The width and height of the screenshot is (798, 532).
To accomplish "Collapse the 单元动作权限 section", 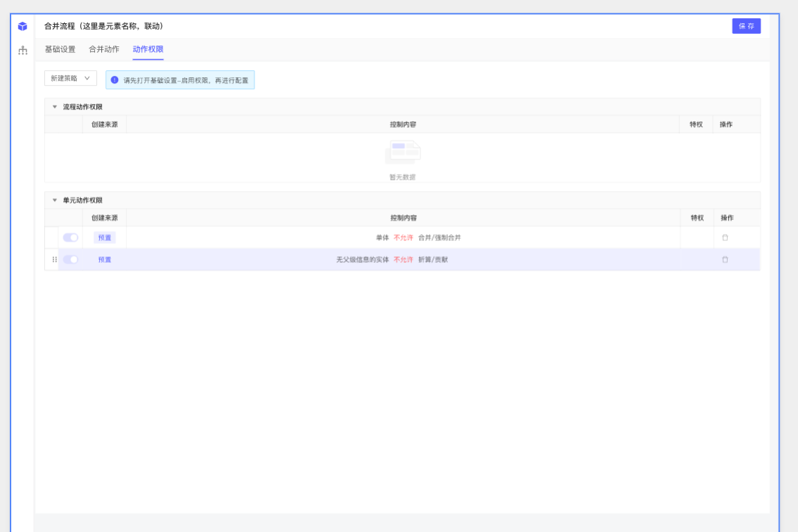I will 55,200.
